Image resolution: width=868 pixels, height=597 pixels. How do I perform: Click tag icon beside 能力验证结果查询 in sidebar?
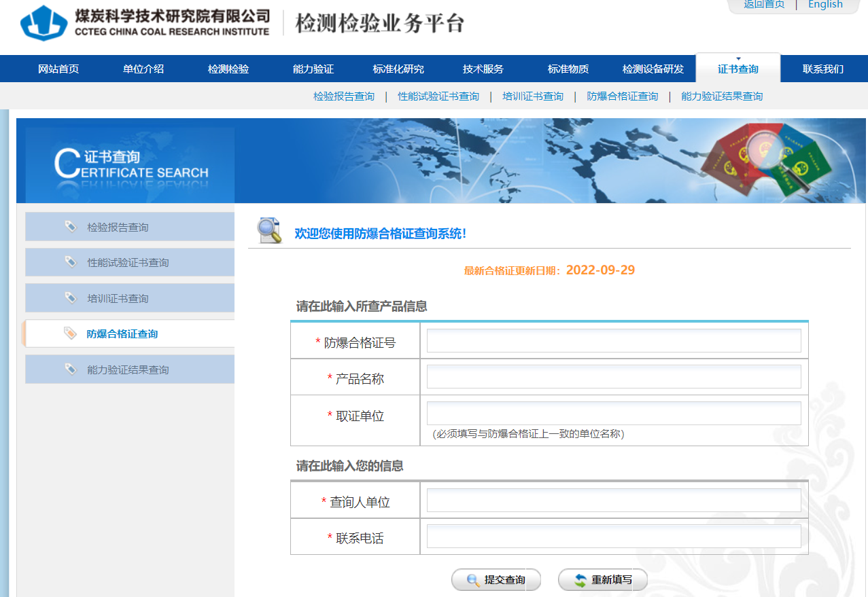[71, 369]
